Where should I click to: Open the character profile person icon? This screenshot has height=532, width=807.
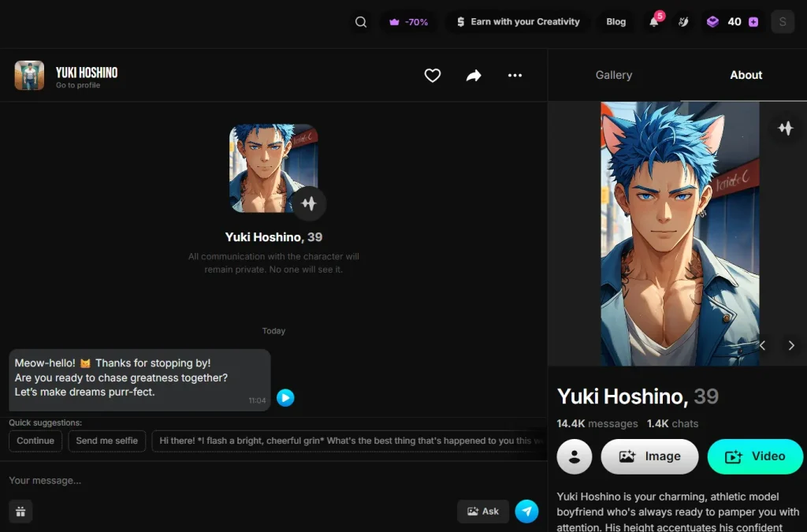(575, 456)
